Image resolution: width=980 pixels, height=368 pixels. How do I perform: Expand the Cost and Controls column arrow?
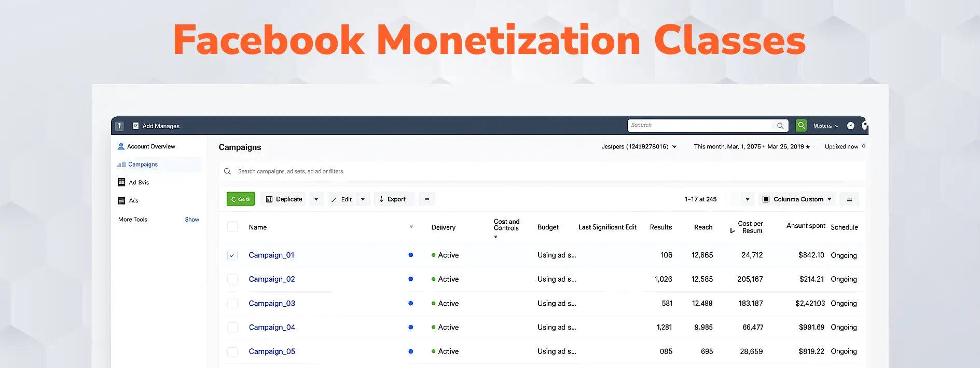point(495,237)
